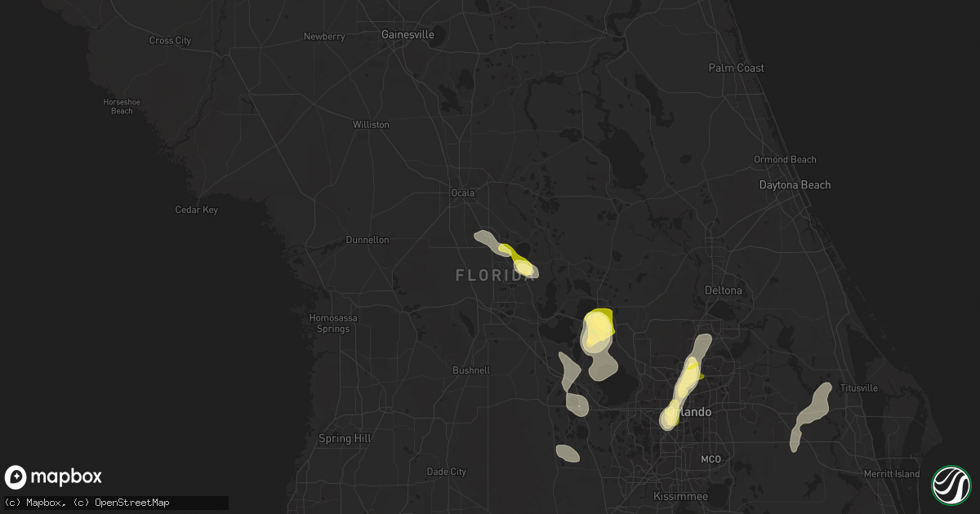
Task: Click the Dade City label
Action: click(447, 472)
